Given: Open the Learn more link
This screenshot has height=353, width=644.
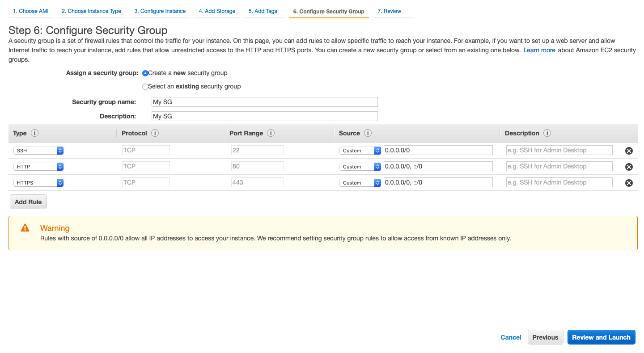Looking at the screenshot, I should (539, 50).
